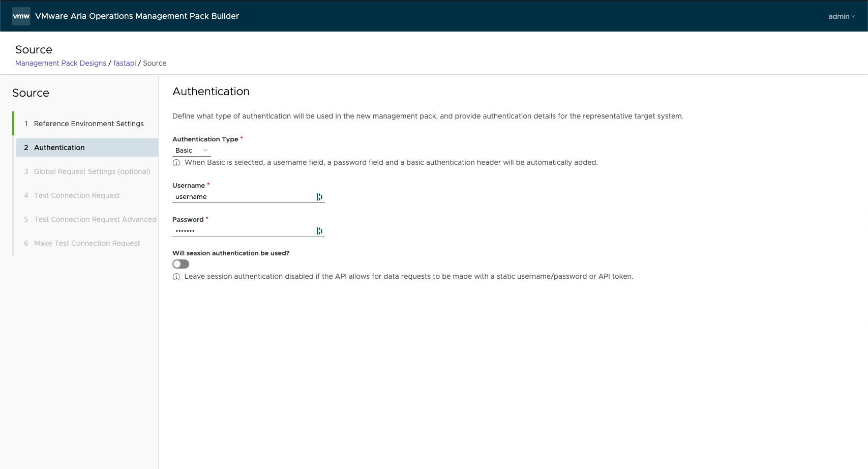Open Make Test Connection Request step

(x=87, y=243)
